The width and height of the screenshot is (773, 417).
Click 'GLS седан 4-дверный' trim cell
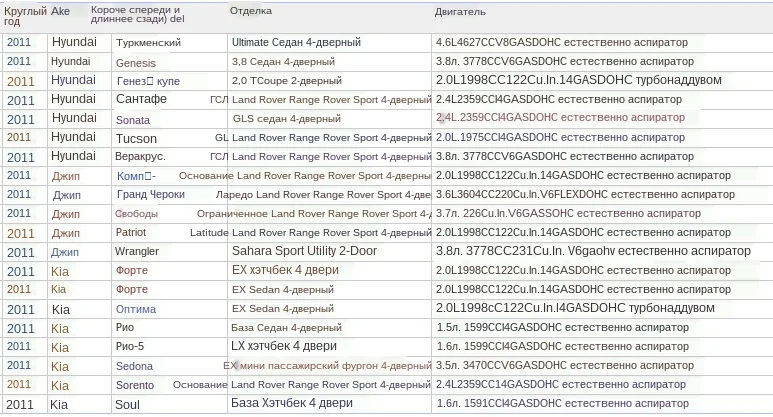pyautogui.click(x=287, y=119)
